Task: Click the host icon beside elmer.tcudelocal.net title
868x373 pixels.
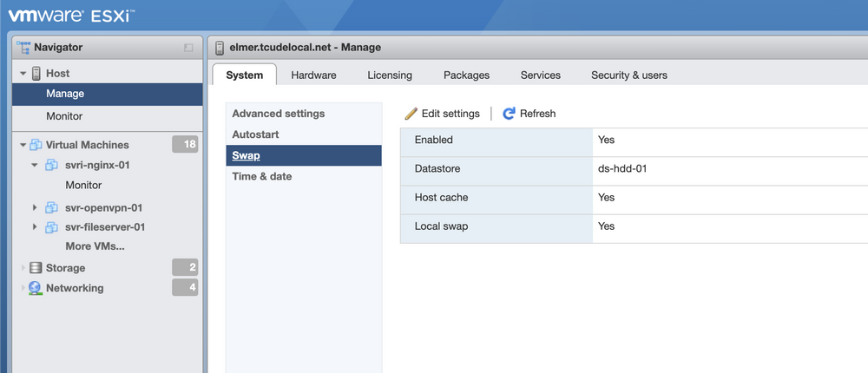Action: (220, 48)
